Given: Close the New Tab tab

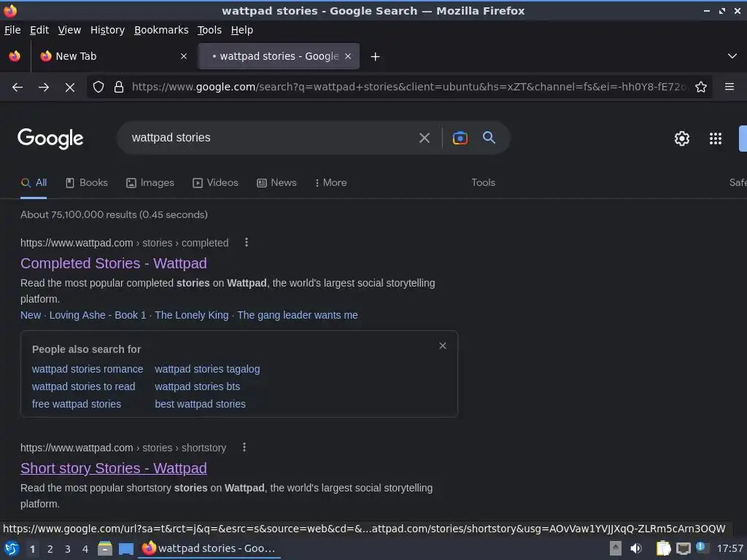Looking at the screenshot, I should point(184,56).
